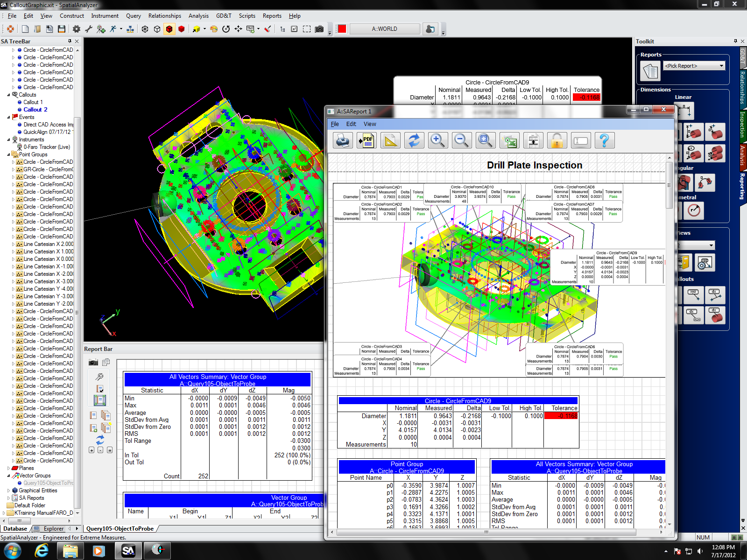Open the Print icon in the report window

click(342, 140)
